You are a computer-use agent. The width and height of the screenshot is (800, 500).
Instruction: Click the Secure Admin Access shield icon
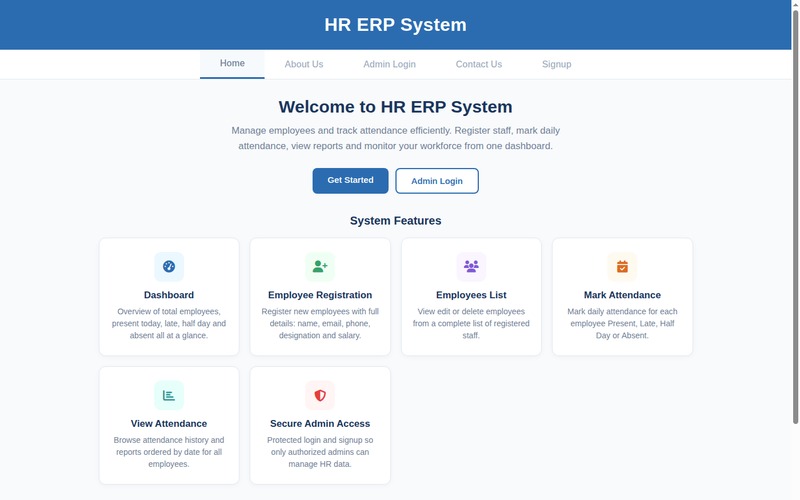(x=320, y=395)
